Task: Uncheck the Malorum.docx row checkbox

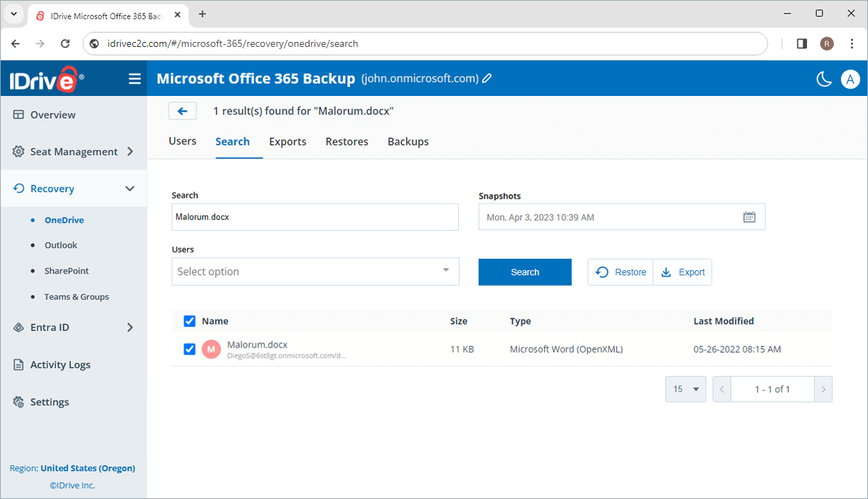Action: pos(189,349)
